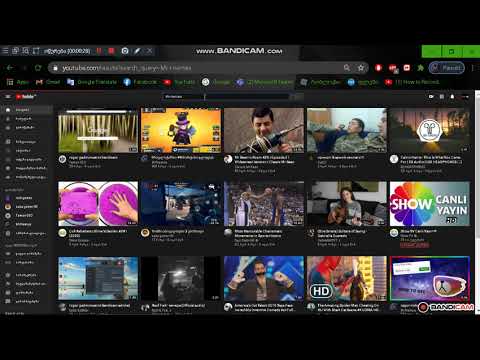
Task: Toggle the YouTube guide hamburger menu
Action: pos(7,97)
